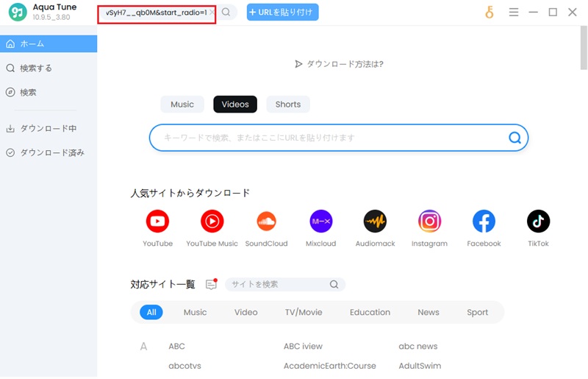Open the AdultSwim site entry

[x=420, y=366]
